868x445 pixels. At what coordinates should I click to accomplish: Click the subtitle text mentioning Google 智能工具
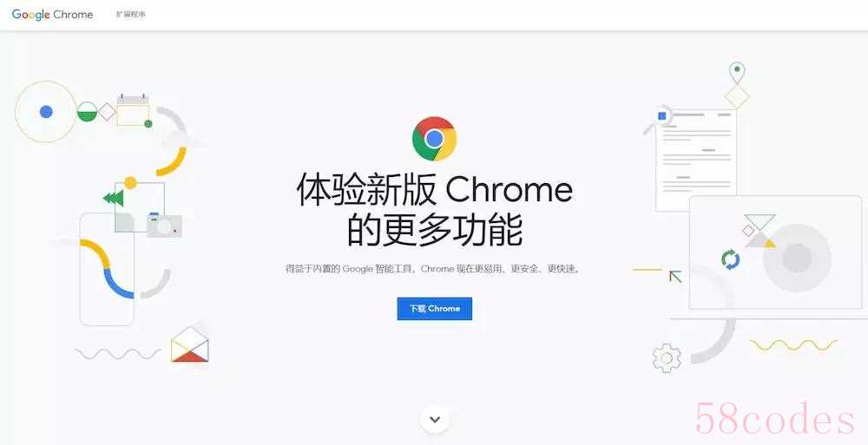[435, 269]
